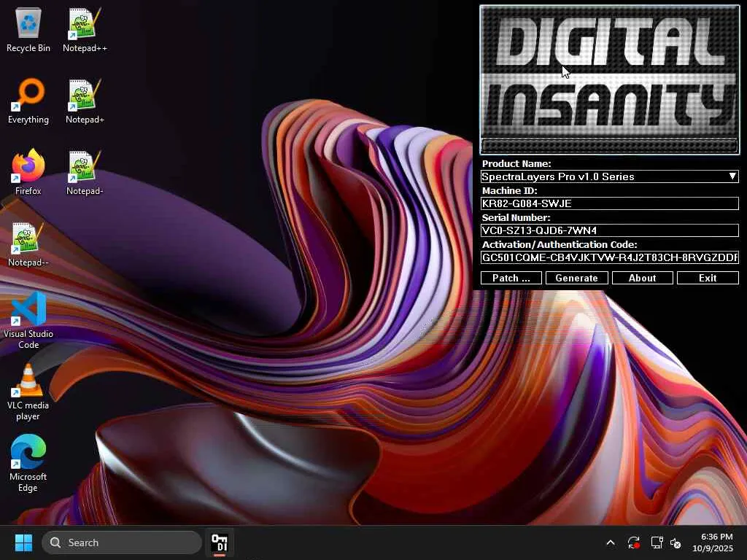Click the Generate button

[x=576, y=278]
